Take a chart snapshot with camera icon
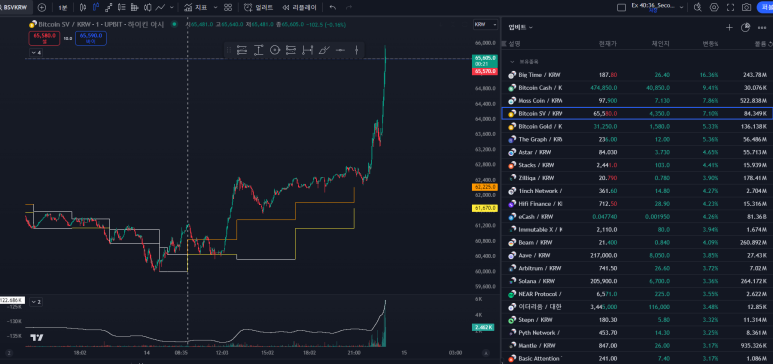The width and height of the screenshot is (773, 364). (x=747, y=7)
